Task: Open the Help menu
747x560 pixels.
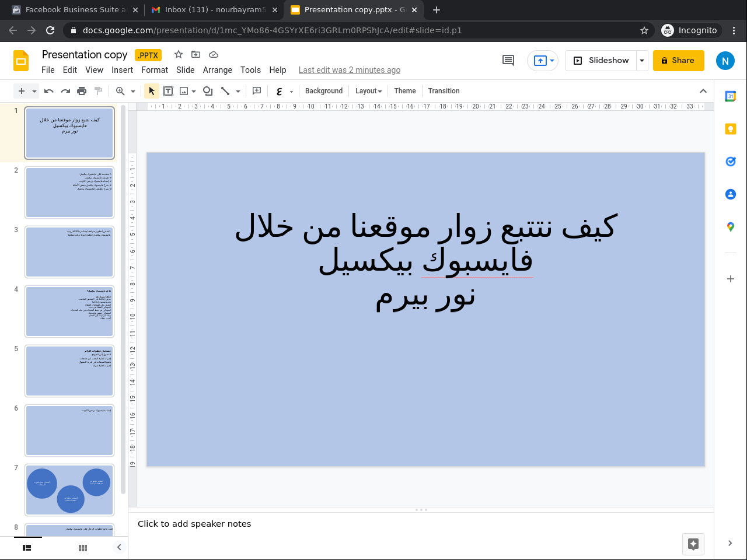Action: coord(278,70)
